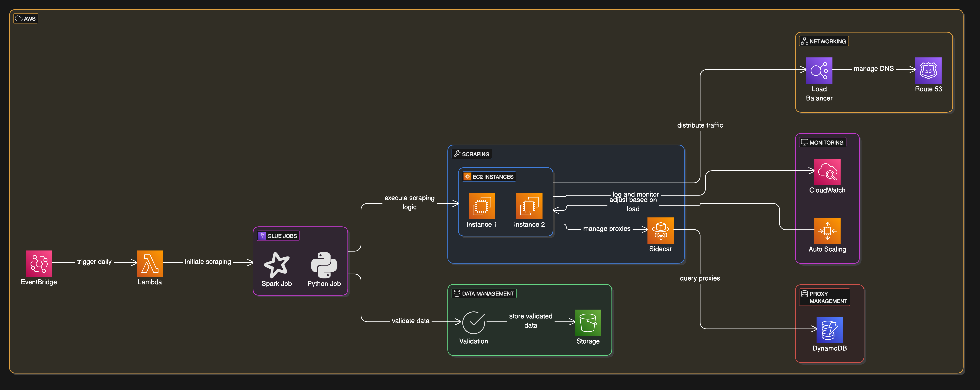Click the Scraping group wrench label

coord(472,154)
